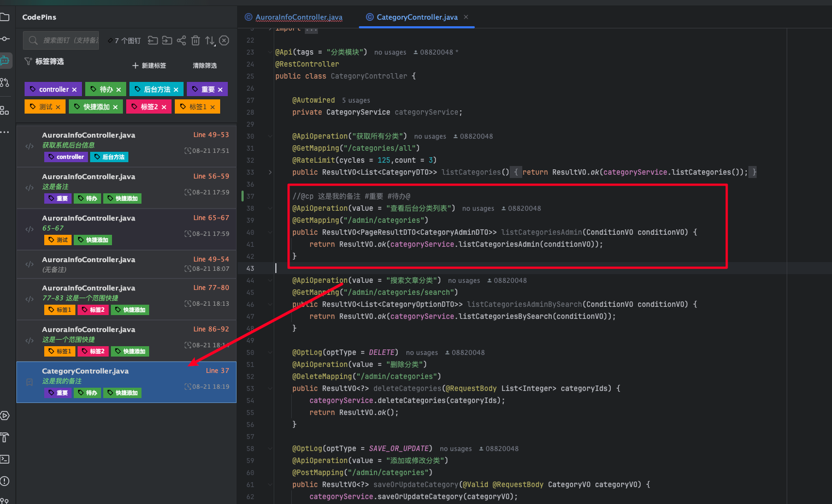The image size is (832, 504).
Task: Click the trash delete pins icon
Action: pyautogui.click(x=196, y=40)
